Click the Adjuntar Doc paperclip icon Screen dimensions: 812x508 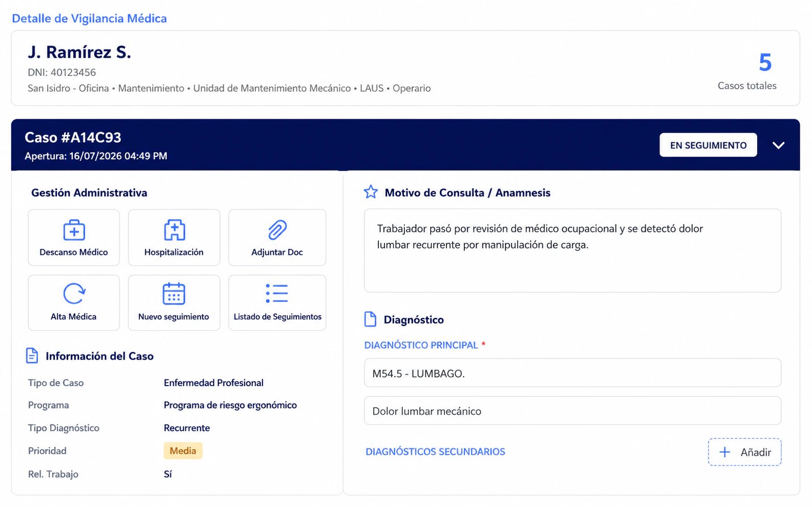[277, 230]
